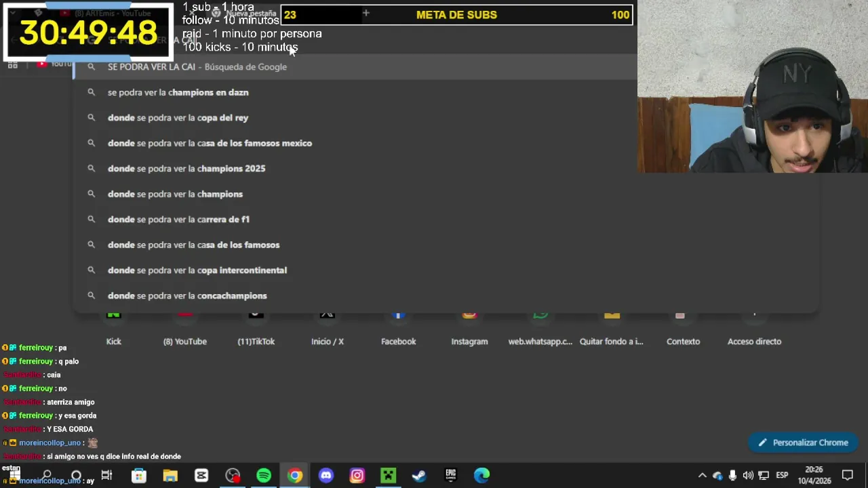This screenshot has width=868, height=488.
Task: Open Instagram app from the taskbar
Action: tap(357, 475)
